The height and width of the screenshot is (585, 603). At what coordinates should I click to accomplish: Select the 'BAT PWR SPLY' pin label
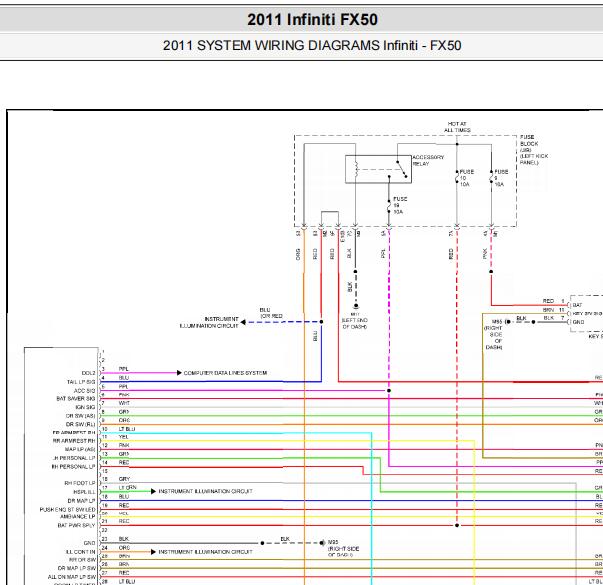pyautogui.click(x=77, y=525)
